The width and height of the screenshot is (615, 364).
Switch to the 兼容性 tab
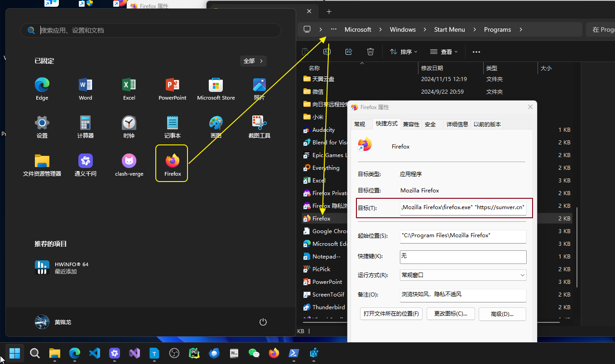coord(411,124)
